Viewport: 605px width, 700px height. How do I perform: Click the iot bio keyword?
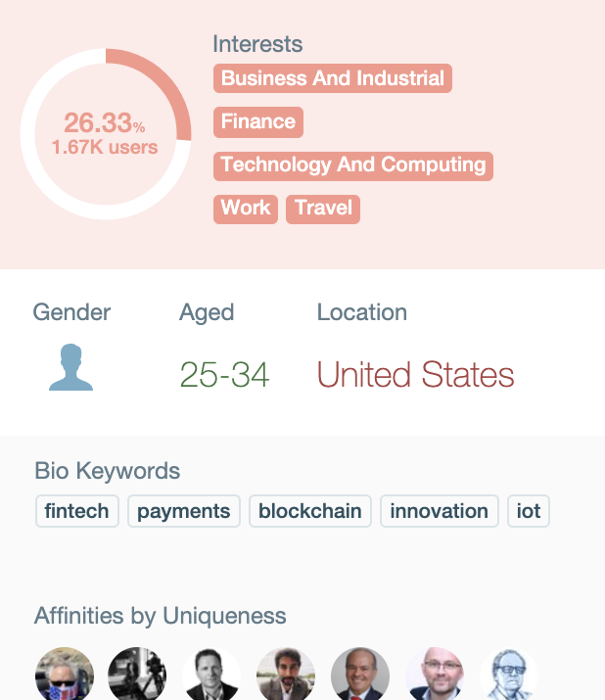pyautogui.click(x=529, y=511)
